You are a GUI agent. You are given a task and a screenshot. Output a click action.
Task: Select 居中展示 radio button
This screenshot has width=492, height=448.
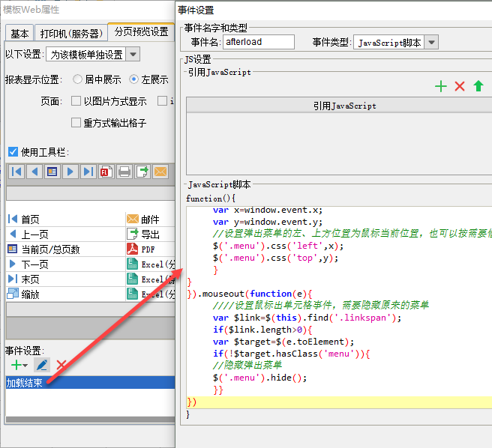click(x=77, y=79)
